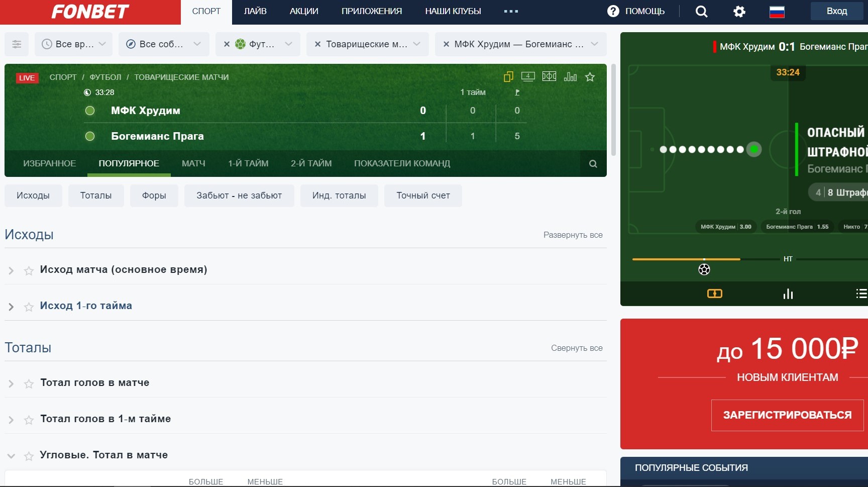Open the help question-mark icon
This screenshot has height=487, width=868.
pyautogui.click(x=613, y=11)
